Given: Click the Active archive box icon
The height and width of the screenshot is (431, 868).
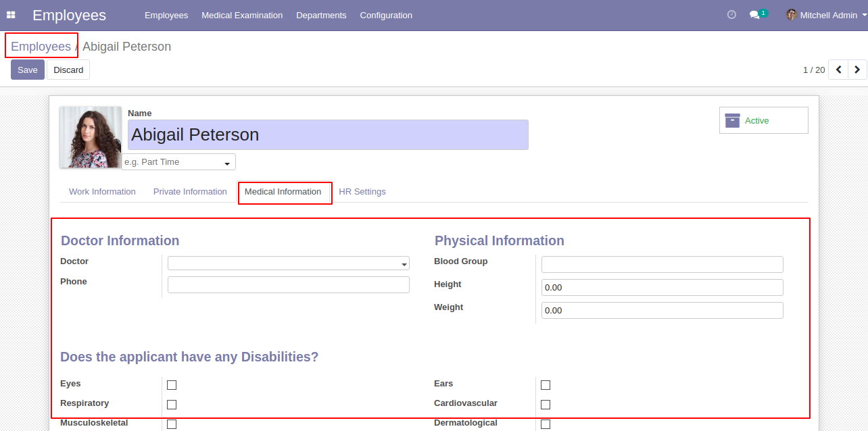Looking at the screenshot, I should (732, 120).
